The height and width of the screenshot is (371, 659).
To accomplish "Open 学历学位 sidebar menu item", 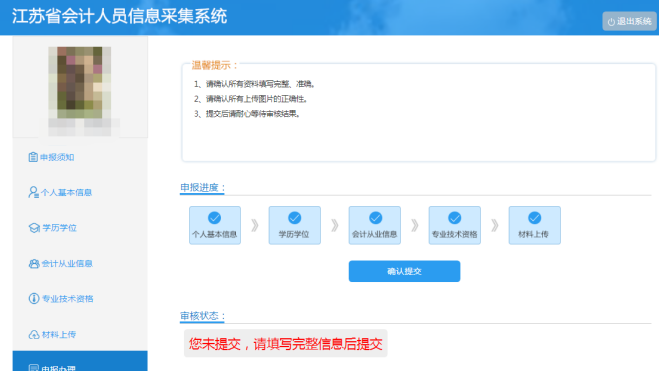I will click(80, 228).
